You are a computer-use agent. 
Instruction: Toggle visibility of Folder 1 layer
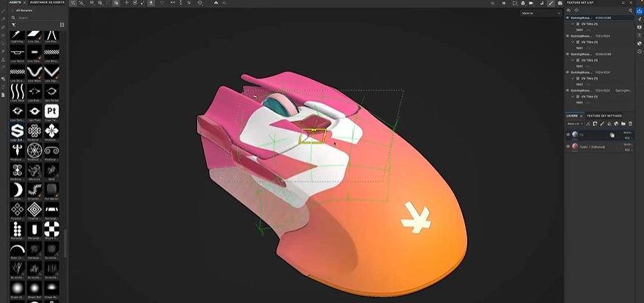[x=568, y=146]
